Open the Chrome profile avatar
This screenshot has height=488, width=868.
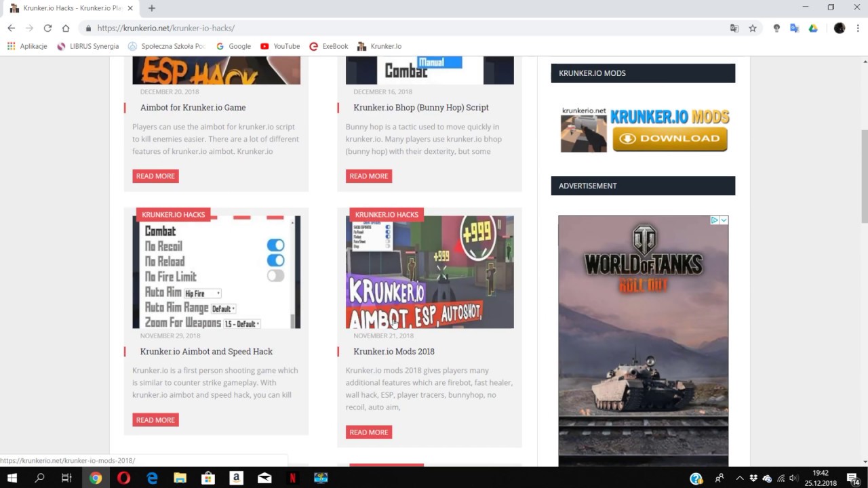point(840,28)
